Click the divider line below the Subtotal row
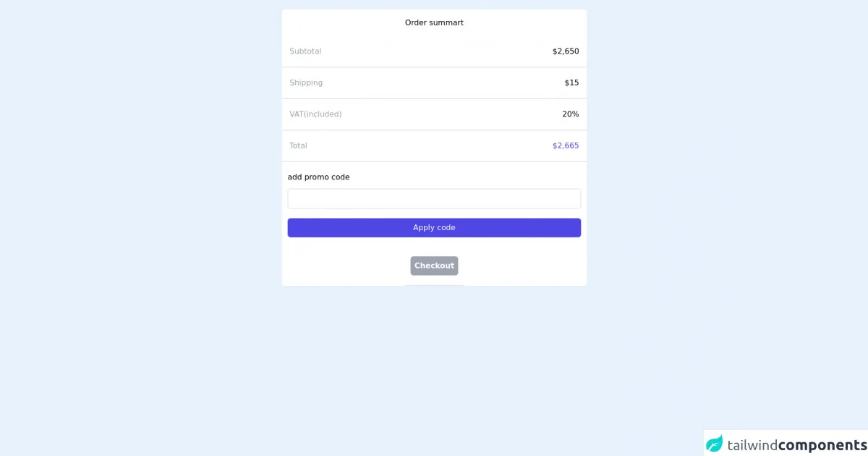Image resolution: width=868 pixels, height=456 pixels. [434, 67]
